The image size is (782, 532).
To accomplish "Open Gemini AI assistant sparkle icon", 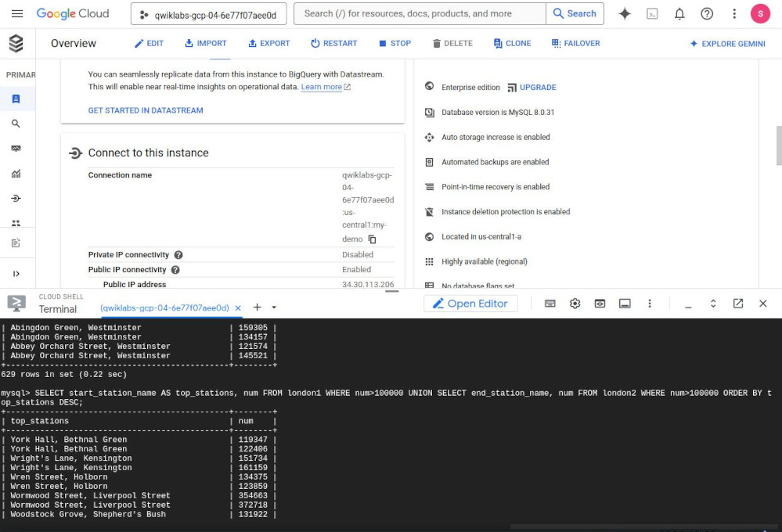I will 625,14.
